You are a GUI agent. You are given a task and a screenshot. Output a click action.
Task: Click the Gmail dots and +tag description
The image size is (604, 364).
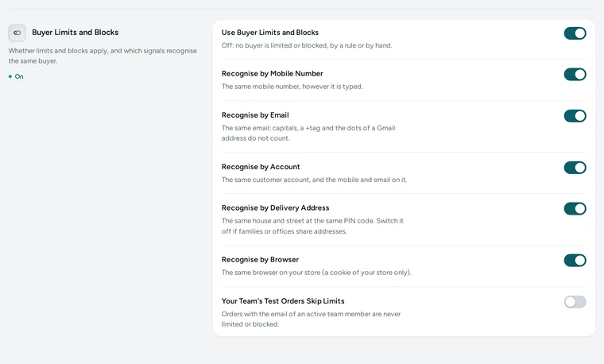[x=308, y=133]
